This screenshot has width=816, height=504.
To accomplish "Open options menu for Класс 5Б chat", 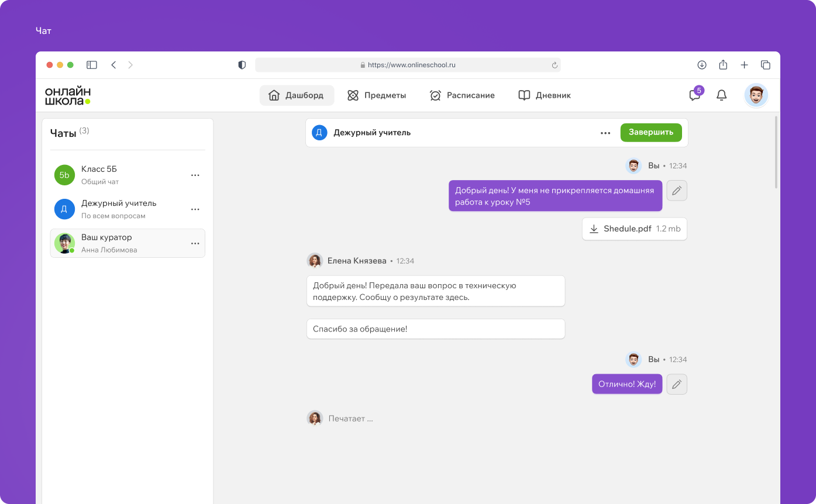I will point(195,175).
